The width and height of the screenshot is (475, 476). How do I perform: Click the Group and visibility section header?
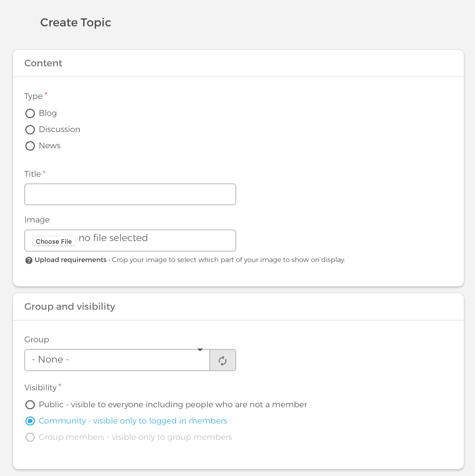pyautogui.click(x=70, y=306)
